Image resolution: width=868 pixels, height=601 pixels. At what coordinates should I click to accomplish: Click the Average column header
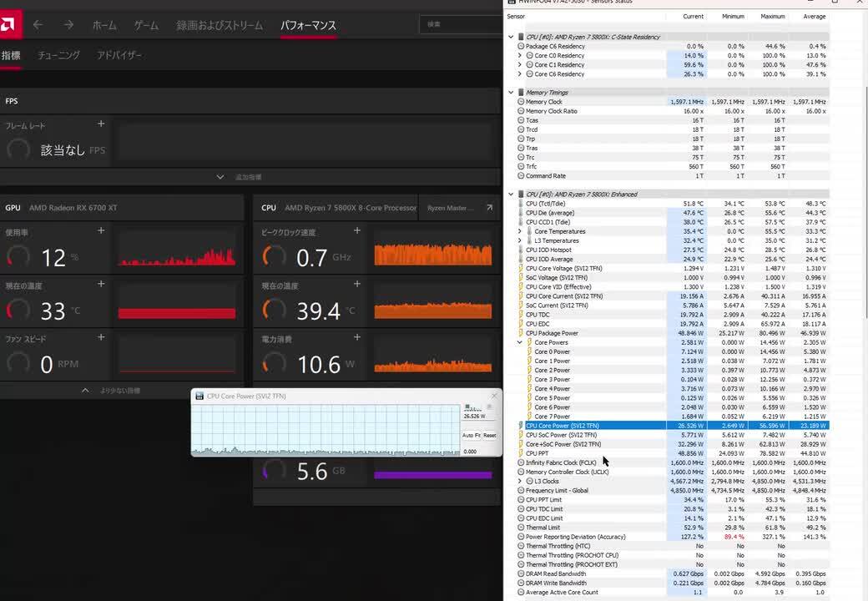tap(815, 17)
